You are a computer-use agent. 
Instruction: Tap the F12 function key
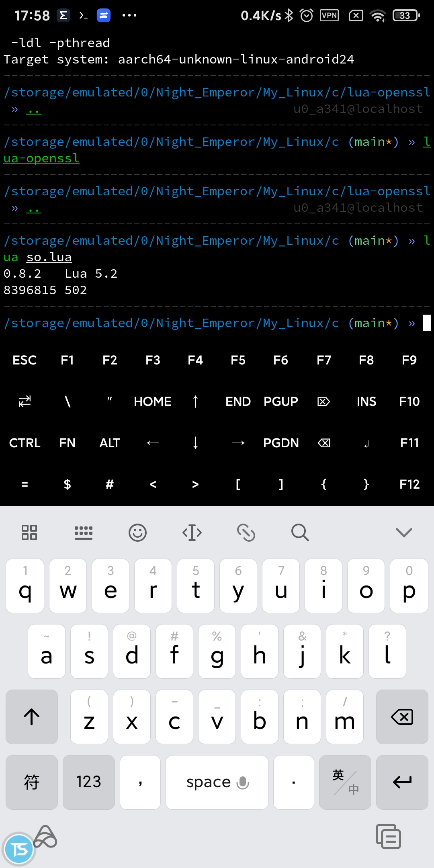click(409, 484)
